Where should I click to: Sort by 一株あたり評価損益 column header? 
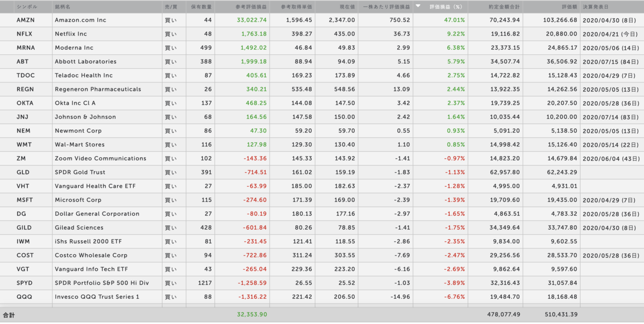(386, 7)
